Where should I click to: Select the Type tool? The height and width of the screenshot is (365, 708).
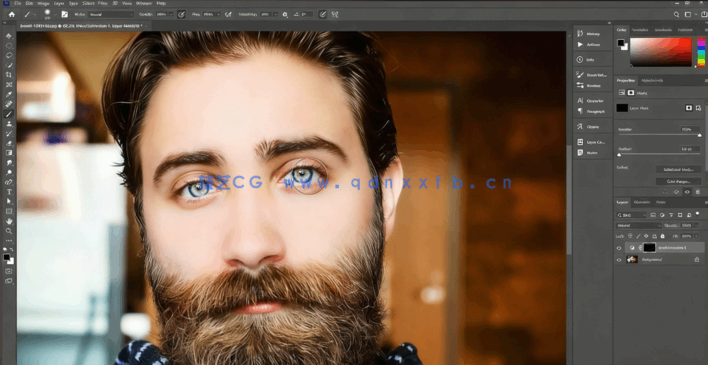point(9,192)
